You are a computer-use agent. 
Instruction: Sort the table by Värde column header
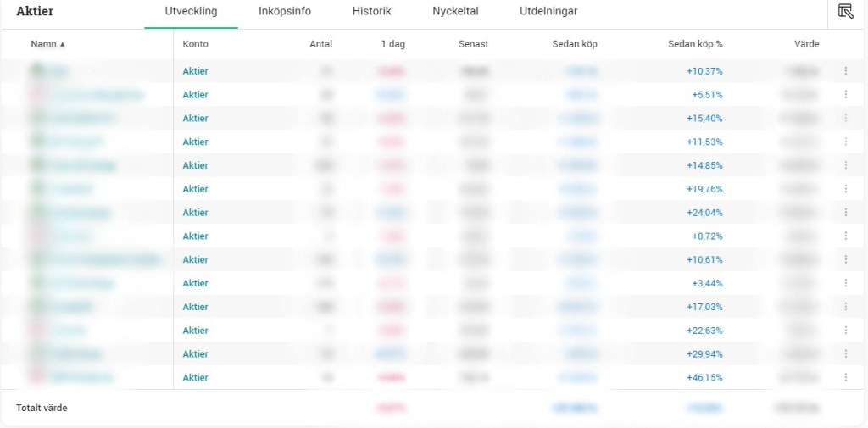tap(806, 44)
